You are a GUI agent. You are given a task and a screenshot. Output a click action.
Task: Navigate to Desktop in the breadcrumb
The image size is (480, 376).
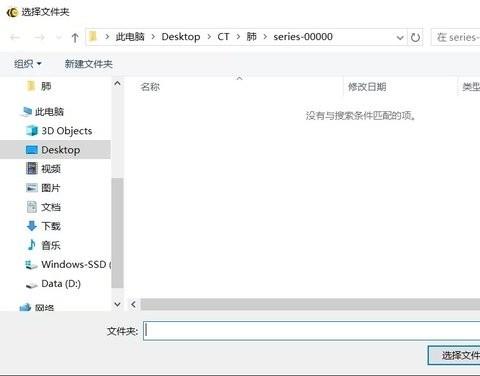click(181, 36)
